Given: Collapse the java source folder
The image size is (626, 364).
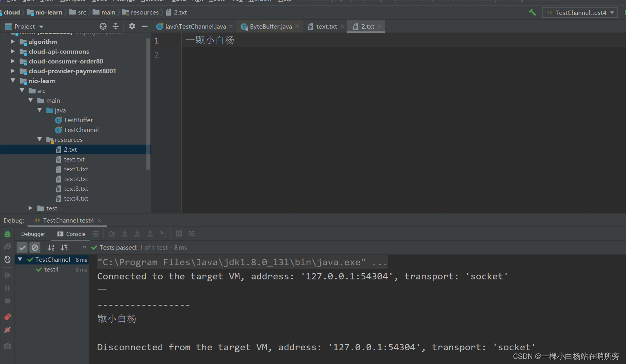Looking at the screenshot, I should 40,110.
